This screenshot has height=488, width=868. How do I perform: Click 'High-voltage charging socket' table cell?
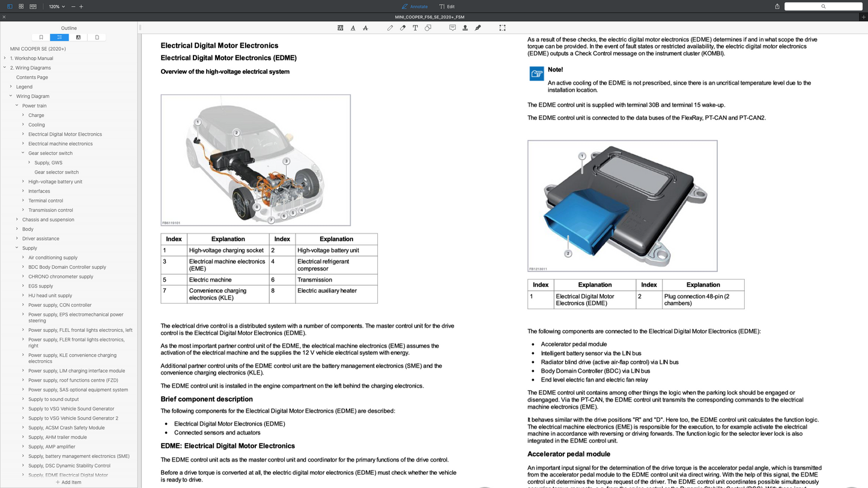228,250
